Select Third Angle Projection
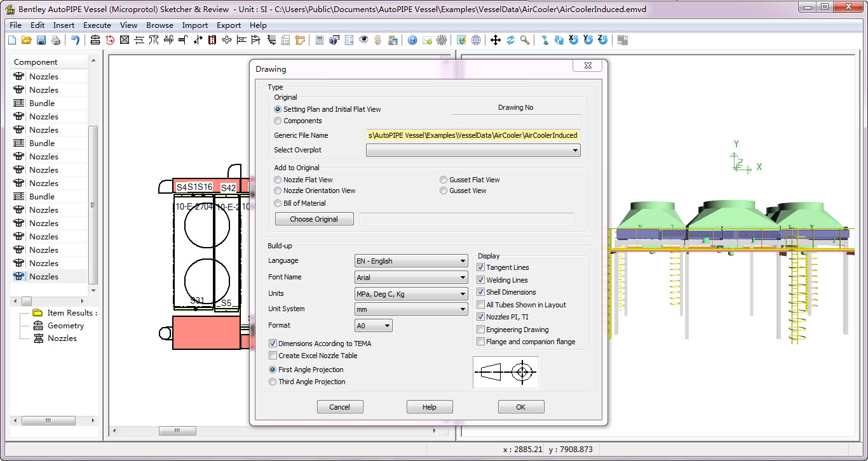The image size is (868, 461). [308, 382]
